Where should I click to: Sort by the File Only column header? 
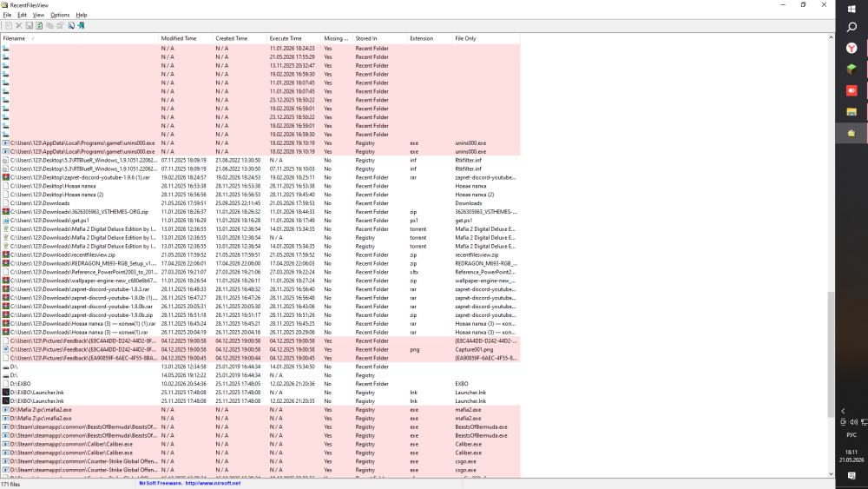[486, 39]
